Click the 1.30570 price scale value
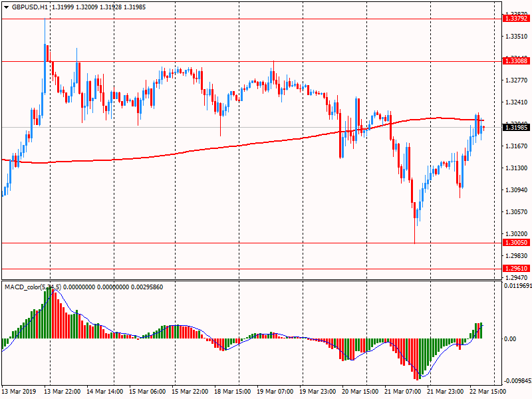Screen dimensions: 532x399 coord(517,212)
